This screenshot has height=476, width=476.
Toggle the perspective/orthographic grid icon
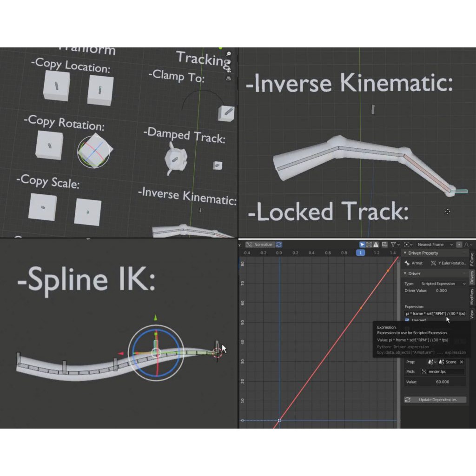click(x=229, y=78)
